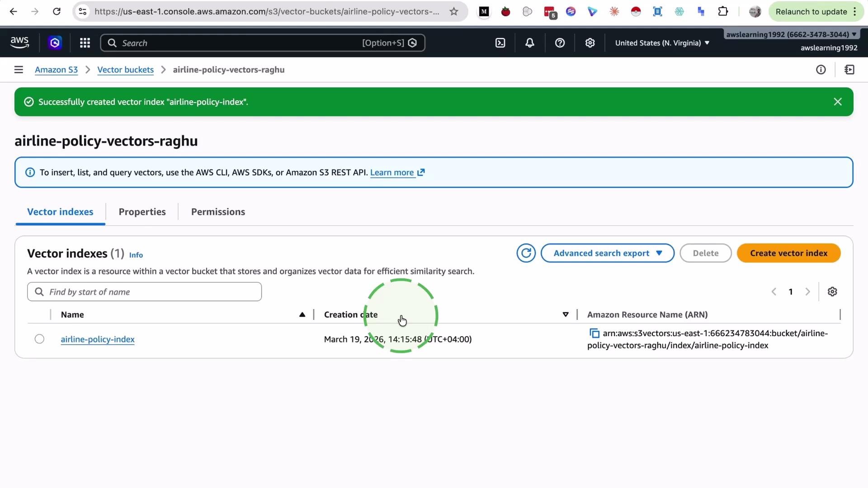This screenshot has height=488, width=868.
Task: Open the info panel icon at top right
Action: click(x=821, y=70)
